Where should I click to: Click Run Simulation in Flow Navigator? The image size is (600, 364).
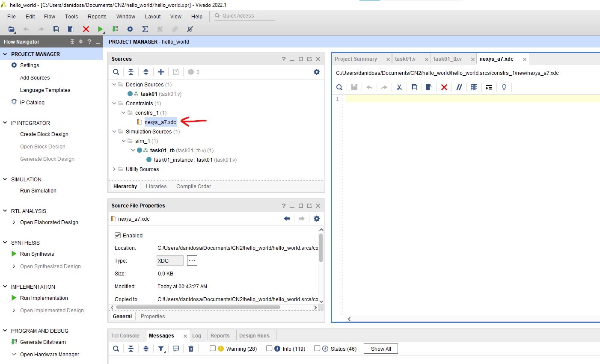[38, 190]
